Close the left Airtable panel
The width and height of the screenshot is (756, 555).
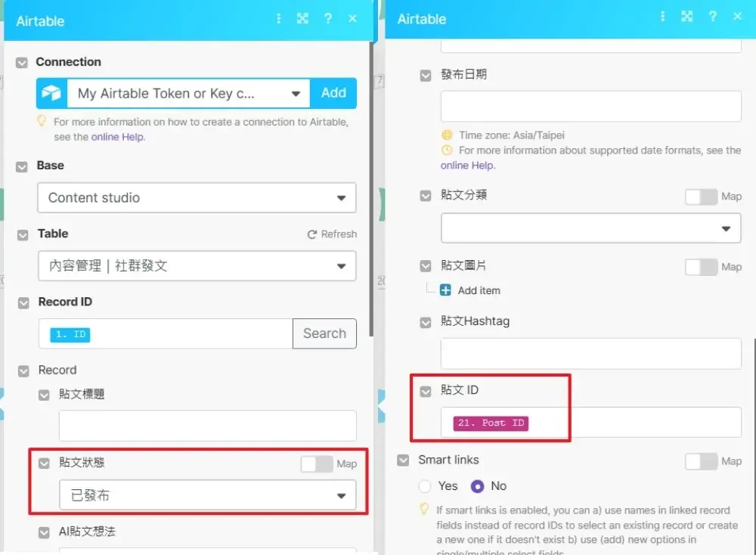[x=352, y=18]
